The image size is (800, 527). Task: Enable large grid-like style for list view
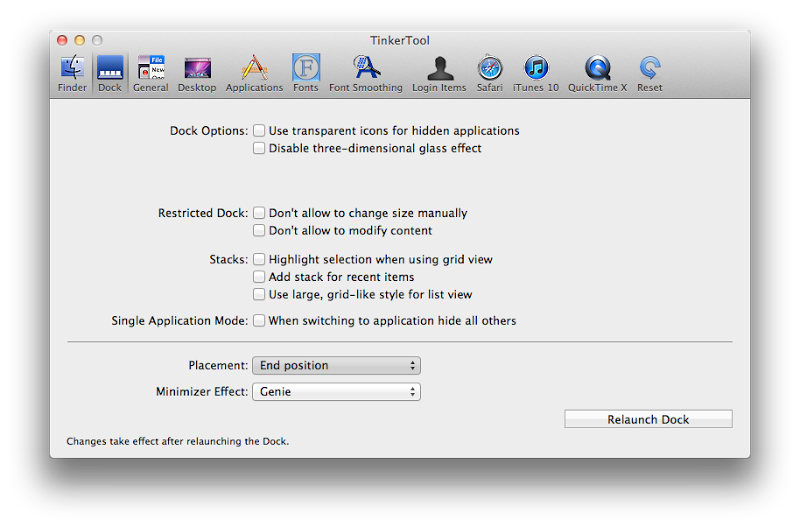259,294
